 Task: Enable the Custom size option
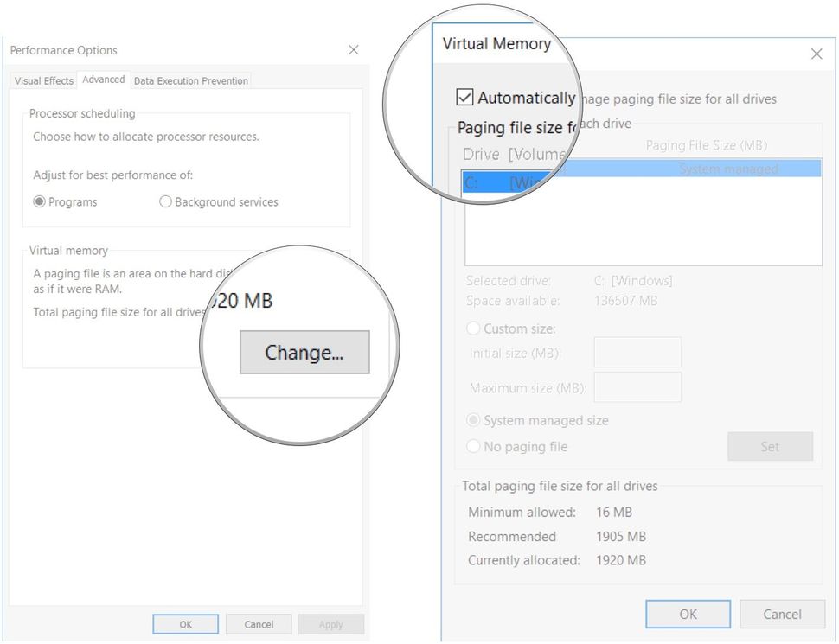pos(474,328)
